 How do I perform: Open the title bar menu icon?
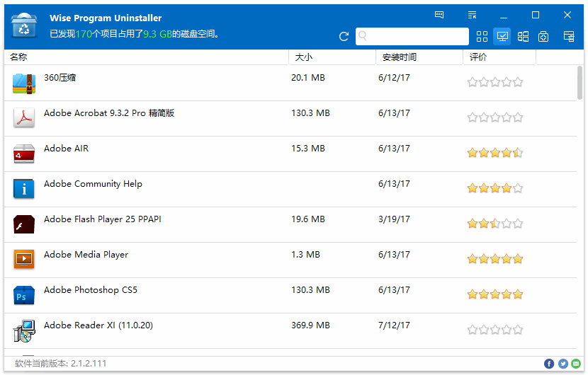pos(473,15)
